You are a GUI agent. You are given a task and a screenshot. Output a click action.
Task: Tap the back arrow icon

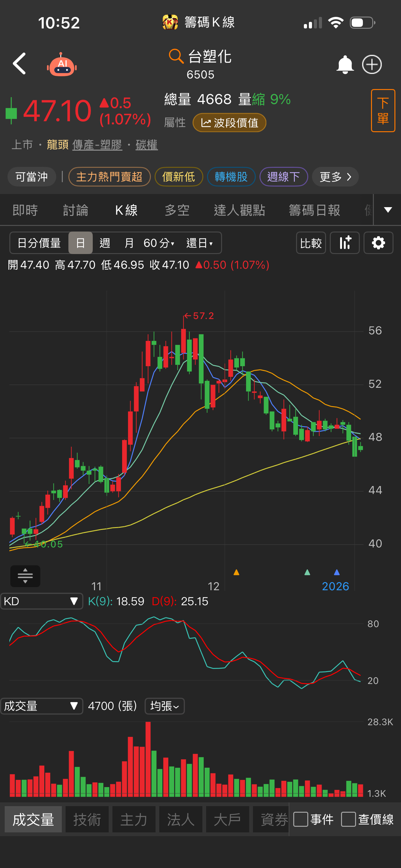pos(20,63)
